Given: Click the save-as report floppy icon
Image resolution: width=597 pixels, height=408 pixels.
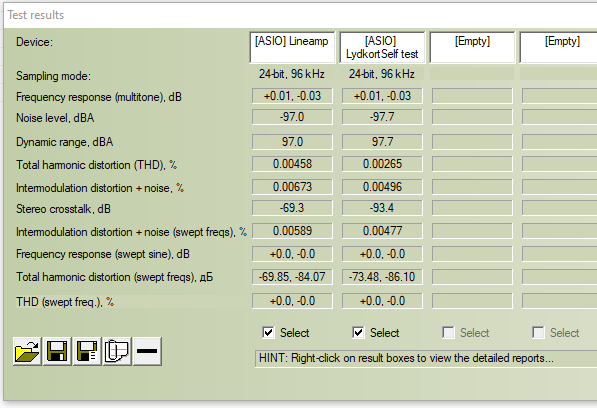Looking at the screenshot, I should point(87,351).
